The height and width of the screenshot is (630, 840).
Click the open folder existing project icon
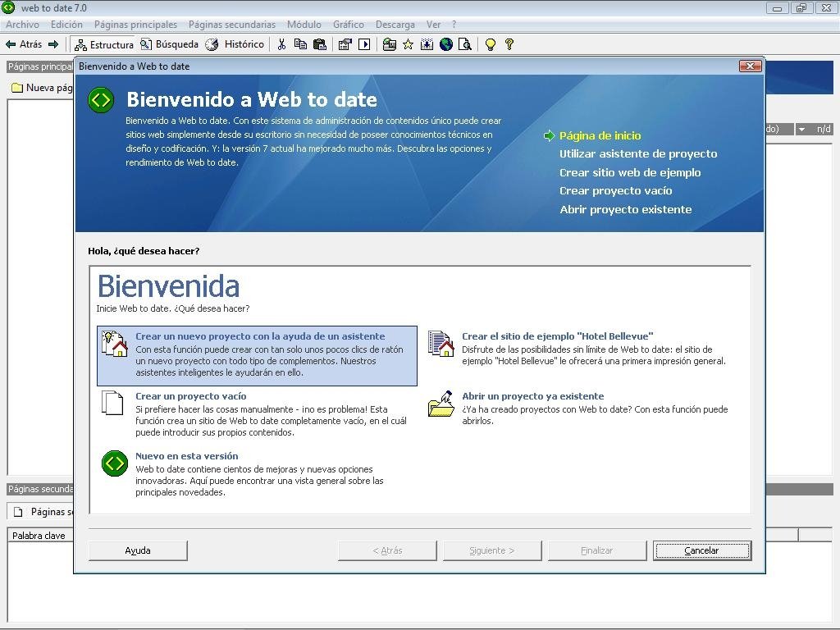[x=441, y=404]
